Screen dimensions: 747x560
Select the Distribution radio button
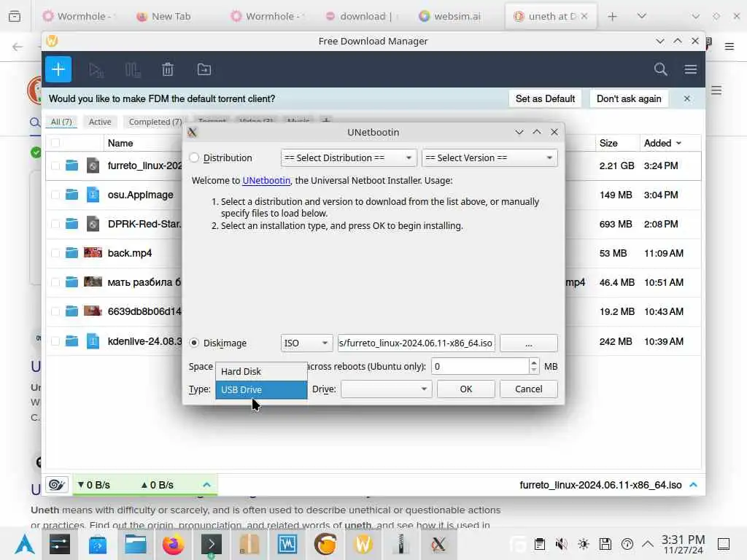[194, 157]
